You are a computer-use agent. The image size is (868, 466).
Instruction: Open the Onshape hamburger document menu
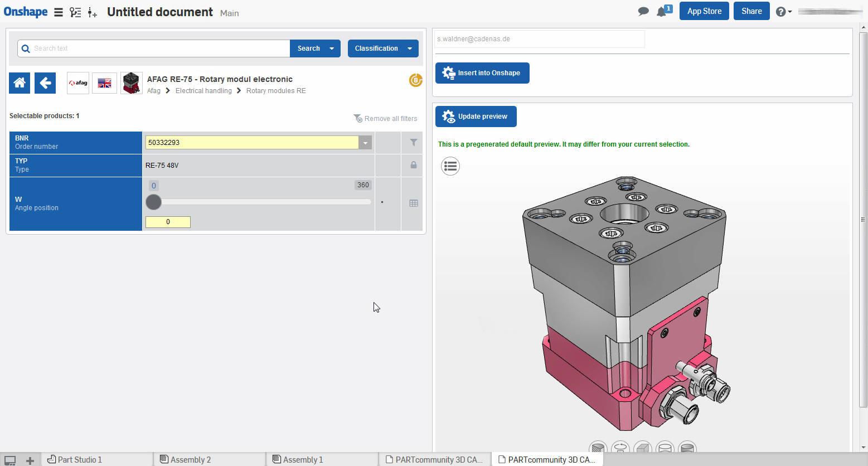tap(59, 12)
